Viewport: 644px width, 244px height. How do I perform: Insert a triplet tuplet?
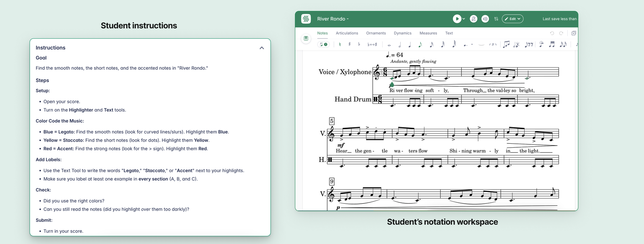(493, 45)
